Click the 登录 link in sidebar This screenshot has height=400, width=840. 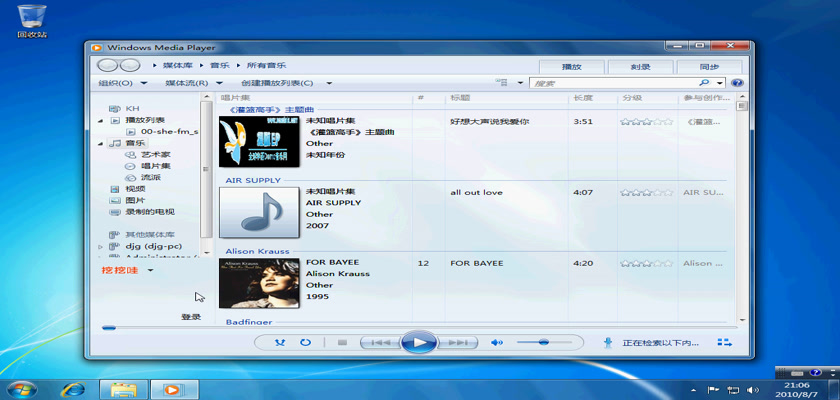pyautogui.click(x=190, y=317)
